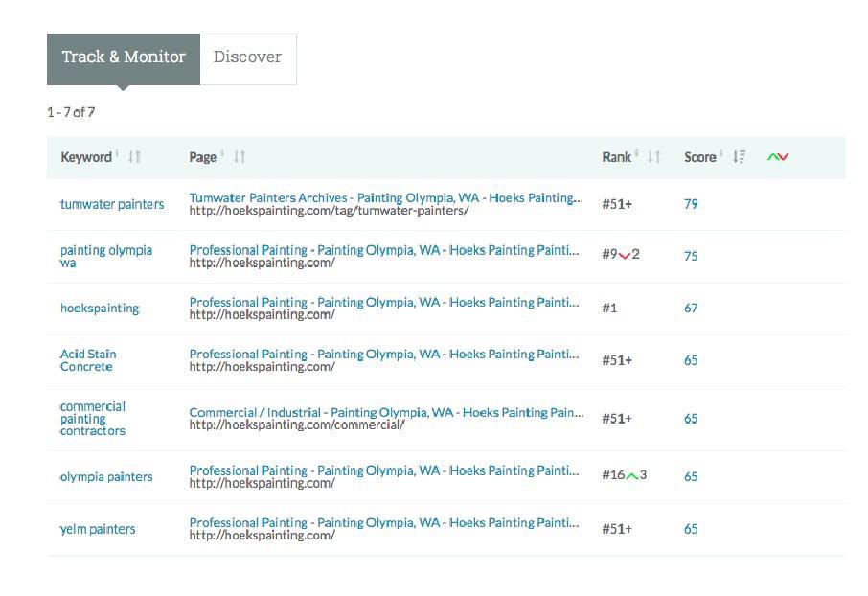Open Commercial / Industrial page title link
Image resolution: width=868 pixels, height=596 pixels.
pyautogui.click(x=385, y=412)
